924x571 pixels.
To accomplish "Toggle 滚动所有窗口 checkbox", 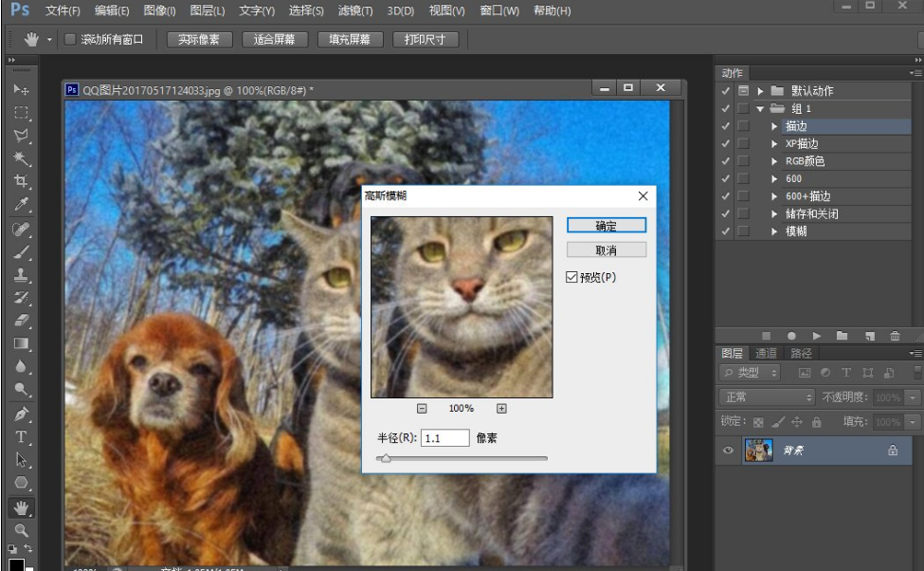I will click(70, 40).
